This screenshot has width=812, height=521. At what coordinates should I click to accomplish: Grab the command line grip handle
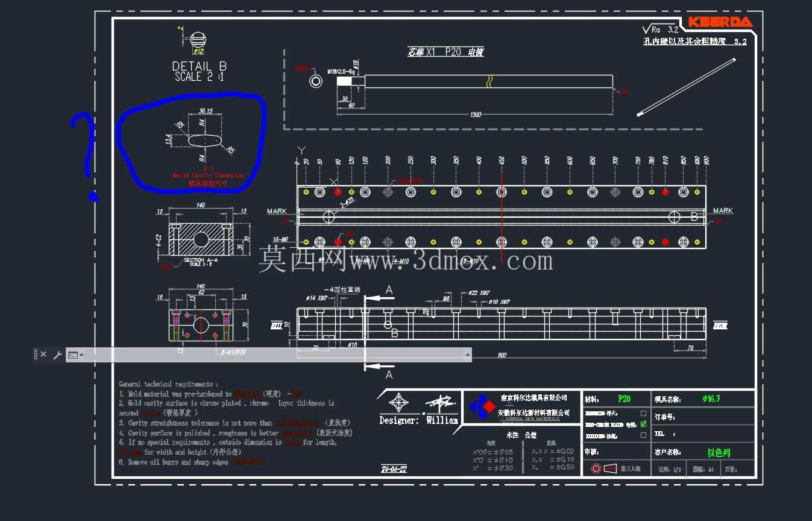tap(36, 355)
